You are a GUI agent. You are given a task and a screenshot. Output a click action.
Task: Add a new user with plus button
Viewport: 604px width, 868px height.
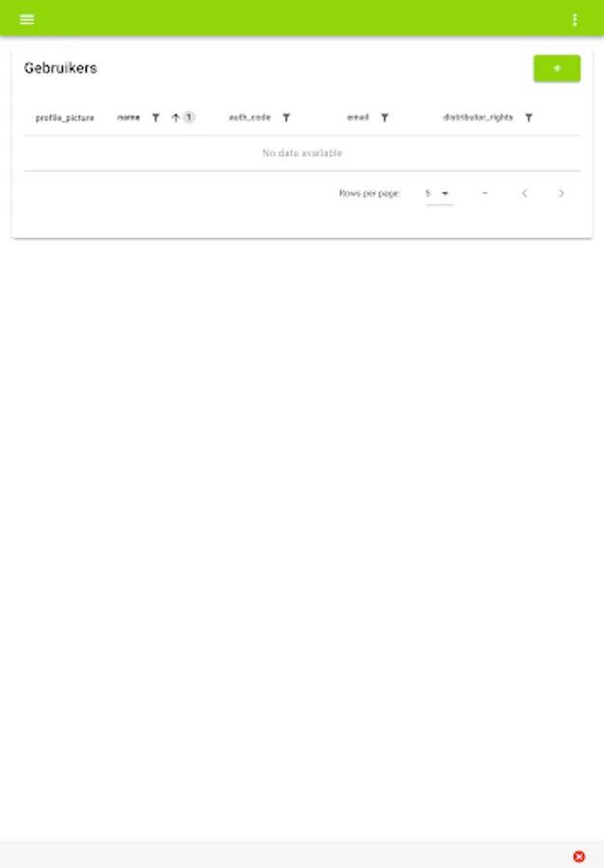(x=557, y=68)
